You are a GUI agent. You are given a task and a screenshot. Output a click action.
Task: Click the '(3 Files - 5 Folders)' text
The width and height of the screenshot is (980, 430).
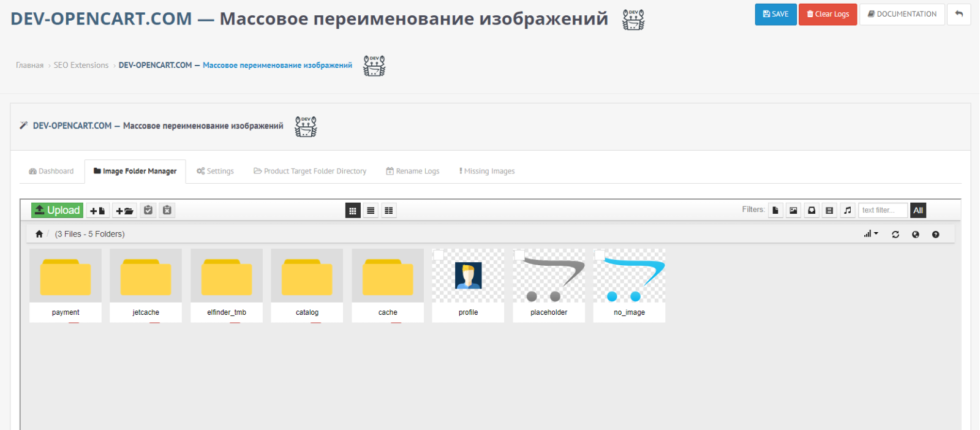pyautogui.click(x=90, y=234)
